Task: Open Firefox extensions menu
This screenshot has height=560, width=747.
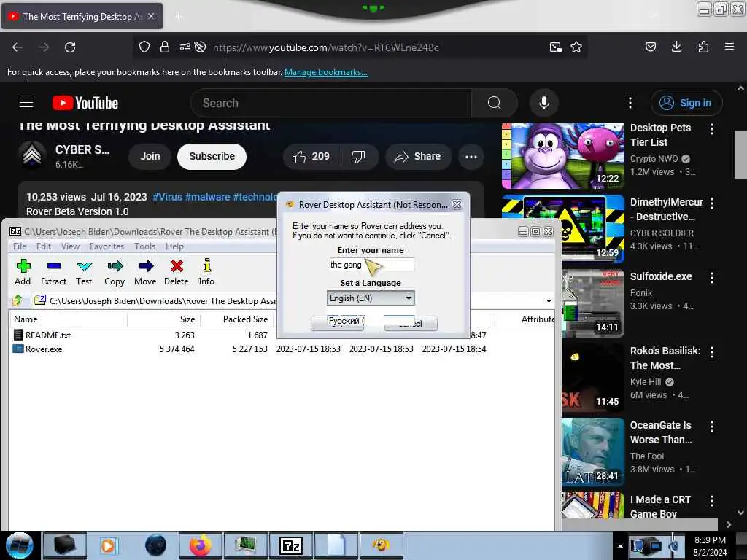Action: tap(703, 47)
